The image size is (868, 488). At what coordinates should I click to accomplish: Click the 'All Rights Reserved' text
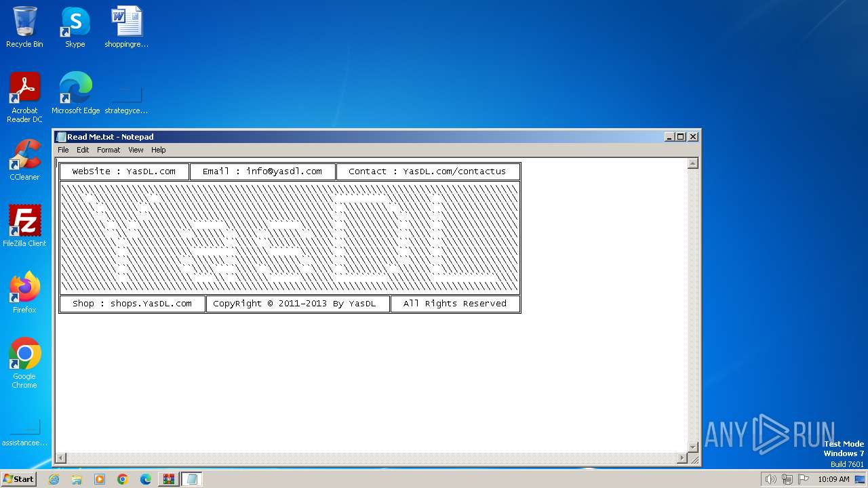tap(455, 304)
